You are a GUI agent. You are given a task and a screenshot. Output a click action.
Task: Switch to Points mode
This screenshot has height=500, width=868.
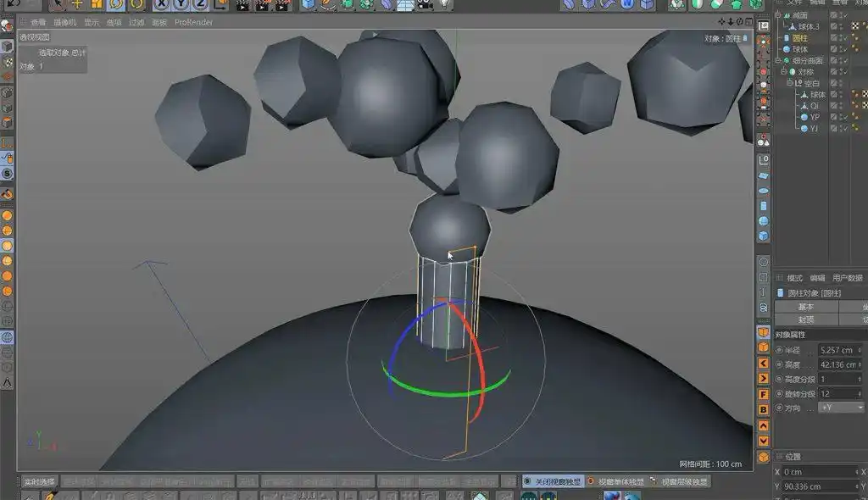[x=7, y=93]
